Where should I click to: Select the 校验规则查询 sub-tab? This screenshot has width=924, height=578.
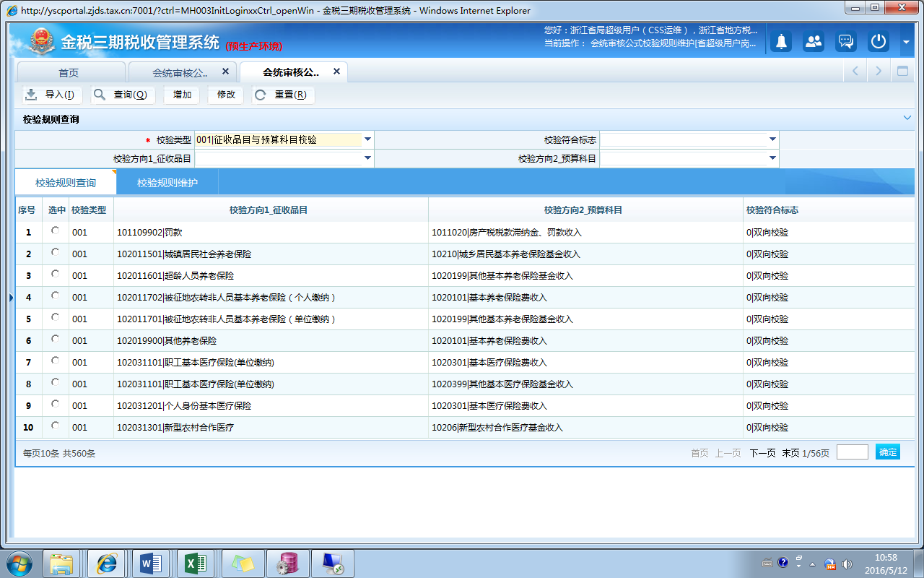coord(66,183)
